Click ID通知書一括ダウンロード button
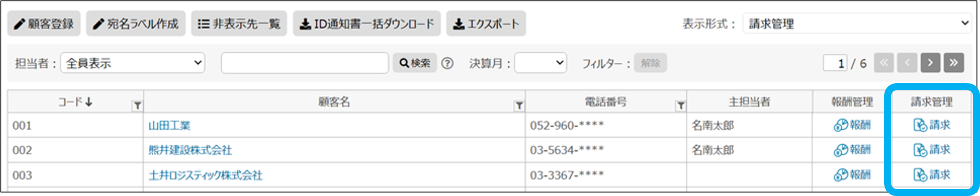This screenshot has height=196, width=980. 367,23
